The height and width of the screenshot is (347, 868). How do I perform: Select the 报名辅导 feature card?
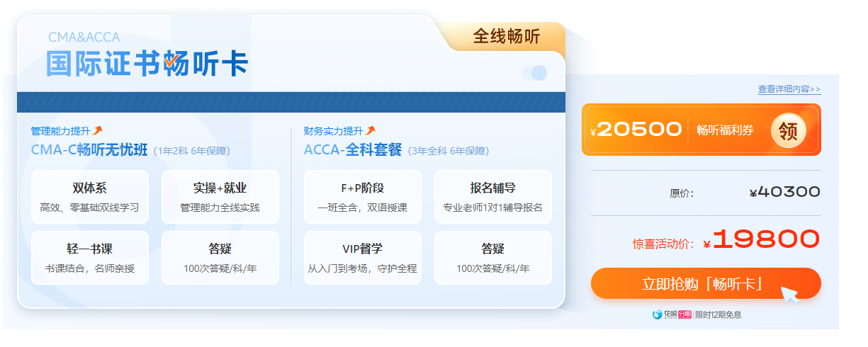[x=493, y=196]
